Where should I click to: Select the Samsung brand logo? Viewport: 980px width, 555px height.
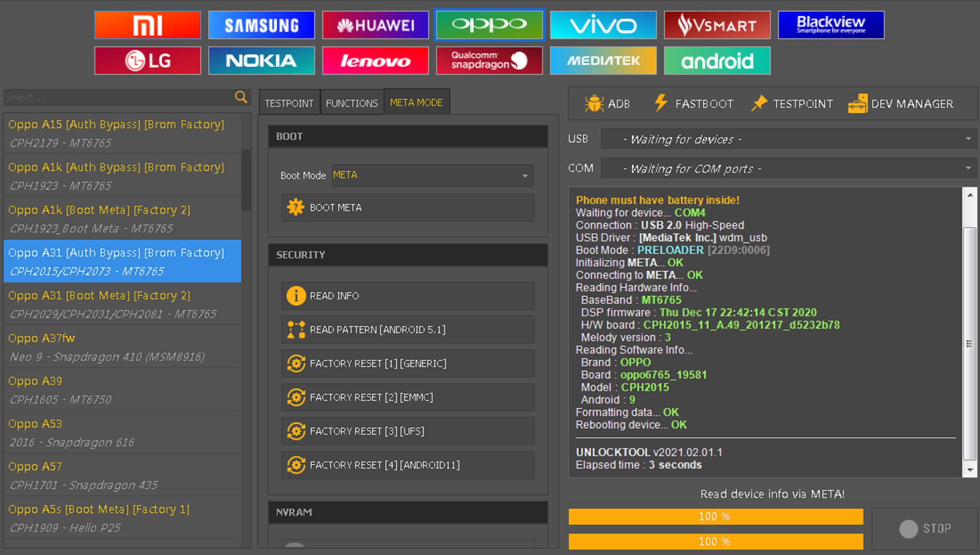pos(261,25)
